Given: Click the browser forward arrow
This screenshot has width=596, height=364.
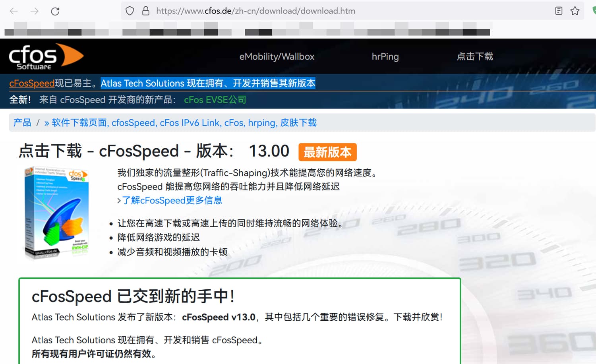Looking at the screenshot, I should (x=35, y=11).
